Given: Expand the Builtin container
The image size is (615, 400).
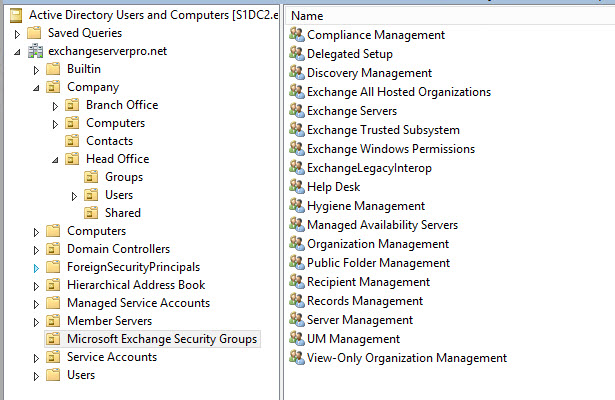Looking at the screenshot, I should (36, 70).
